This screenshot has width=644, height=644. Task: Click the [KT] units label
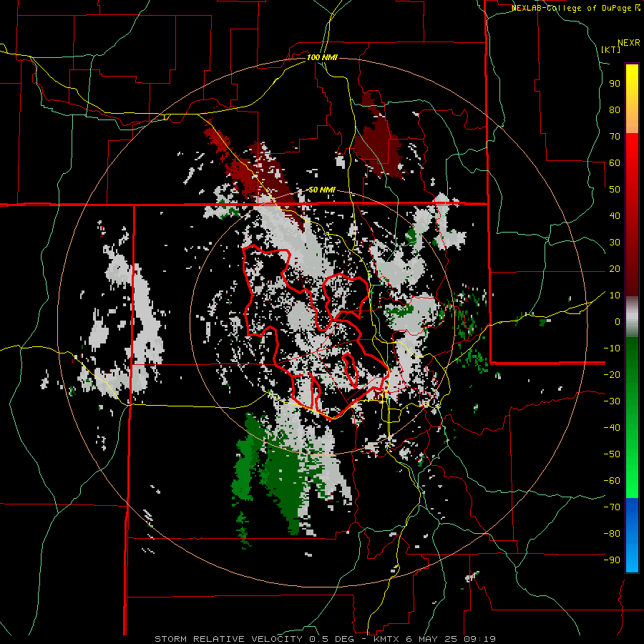(611, 49)
